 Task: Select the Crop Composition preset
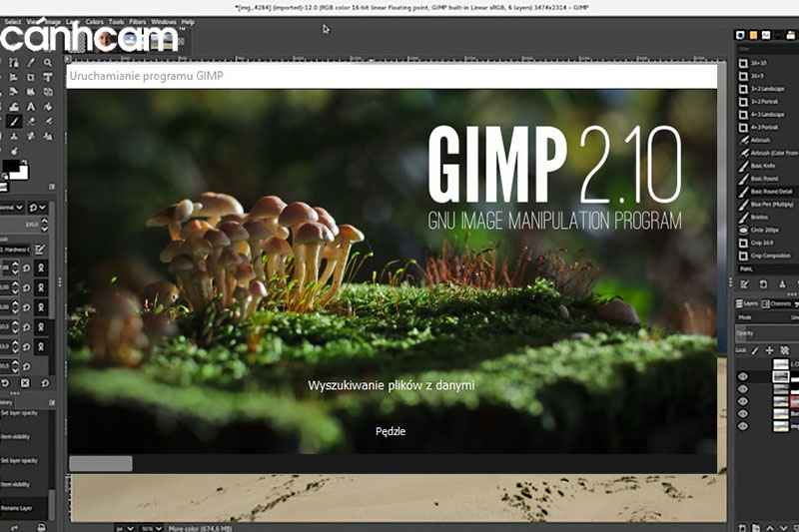coord(768,256)
